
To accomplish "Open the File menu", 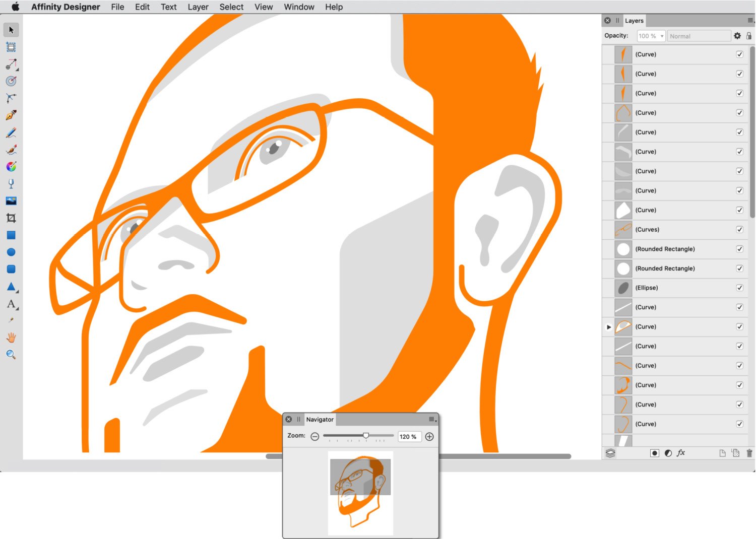I will [x=117, y=7].
